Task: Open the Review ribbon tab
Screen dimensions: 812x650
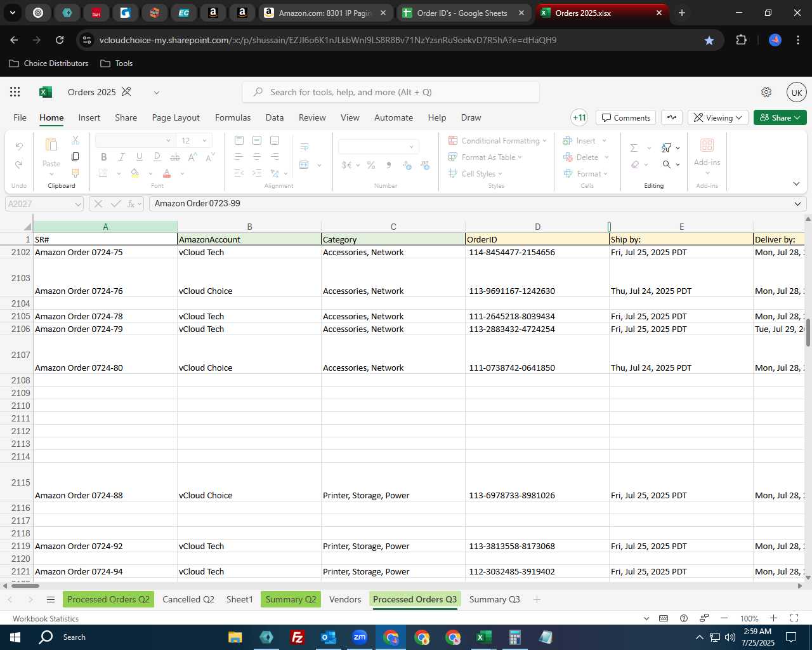Action: (312, 117)
